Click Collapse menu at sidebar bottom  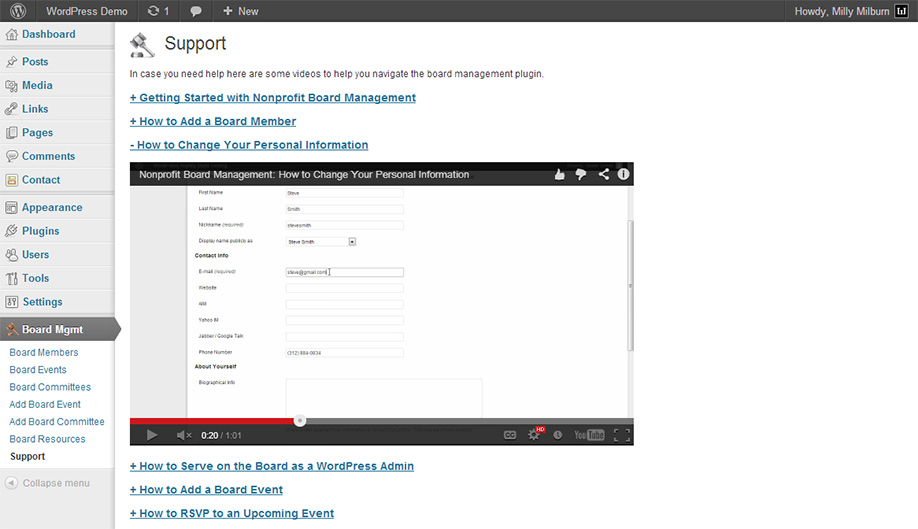(x=55, y=483)
